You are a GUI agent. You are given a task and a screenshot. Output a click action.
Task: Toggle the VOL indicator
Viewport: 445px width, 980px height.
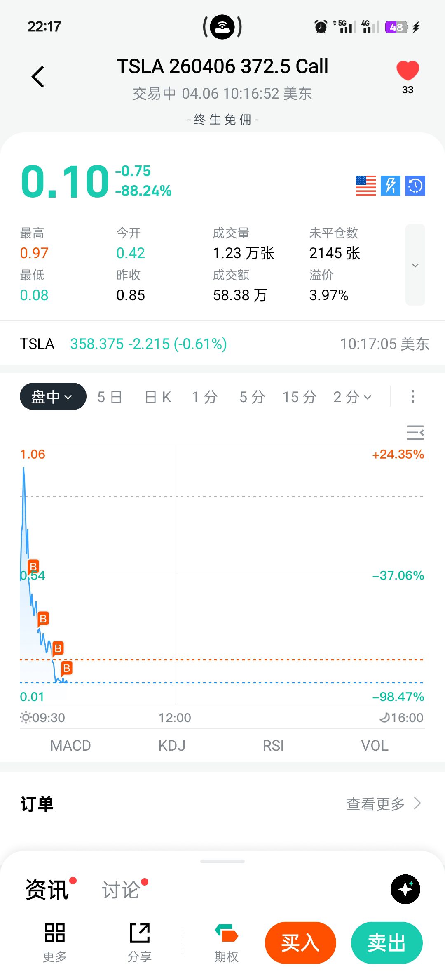click(x=375, y=745)
